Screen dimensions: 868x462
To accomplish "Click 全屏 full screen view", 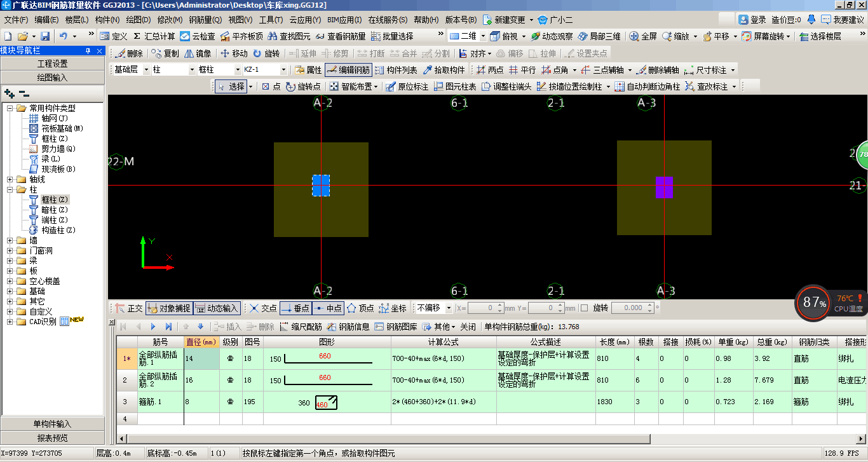I will click(x=643, y=36).
